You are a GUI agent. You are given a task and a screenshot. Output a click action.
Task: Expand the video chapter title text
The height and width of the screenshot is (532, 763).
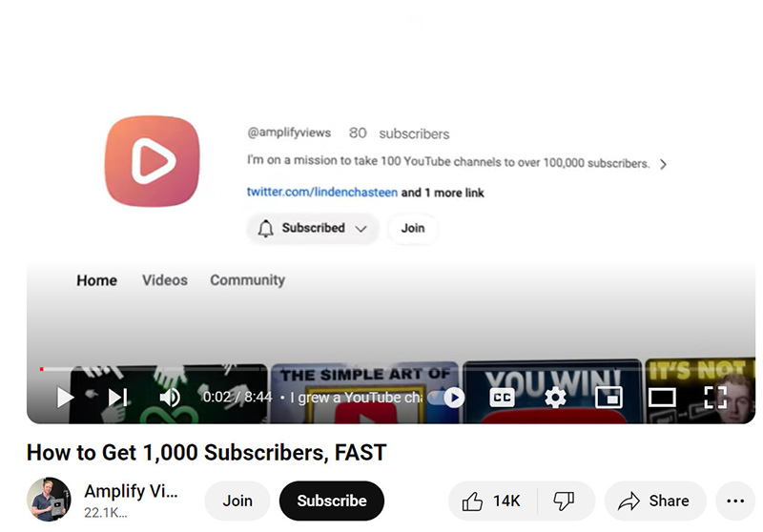point(356,398)
